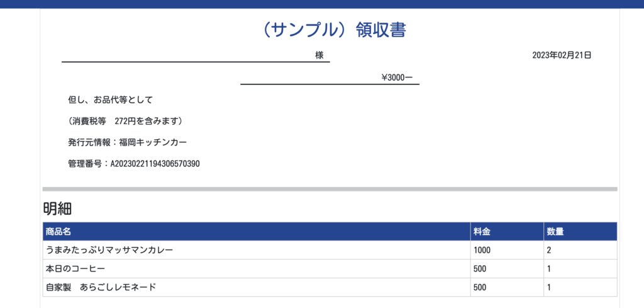Click the quantity 2 for the curry
The image size is (644, 308).
tap(549, 250)
